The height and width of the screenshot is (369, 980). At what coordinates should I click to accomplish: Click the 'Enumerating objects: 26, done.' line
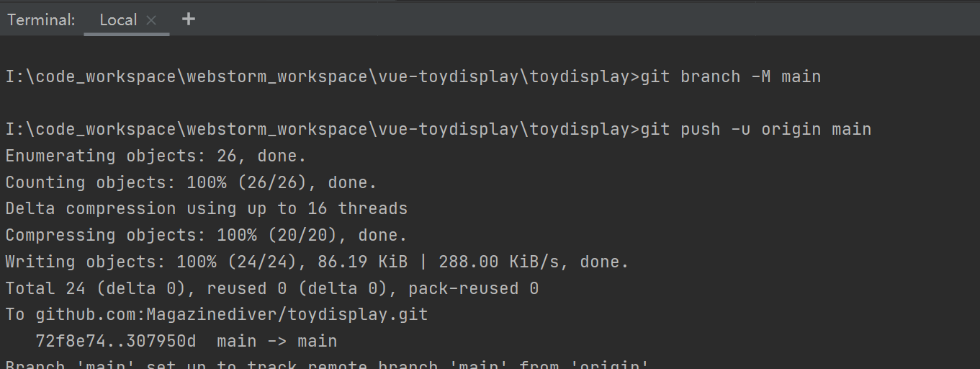tap(156, 156)
